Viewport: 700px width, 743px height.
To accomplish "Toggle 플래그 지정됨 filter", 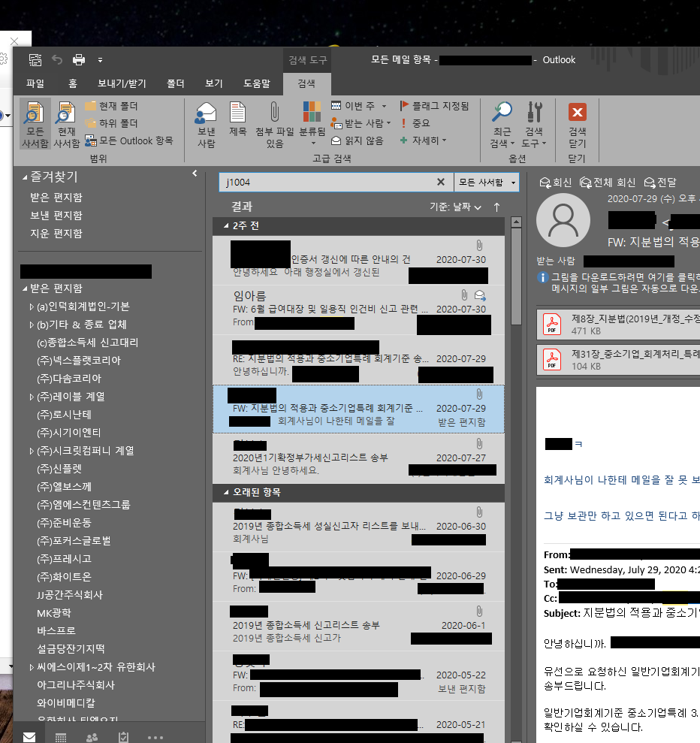I will (434, 106).
